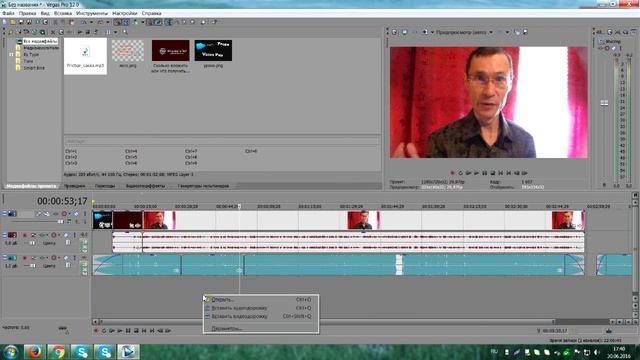Arm first audio track for recording
640x360 pixels.
pos(24,235)
